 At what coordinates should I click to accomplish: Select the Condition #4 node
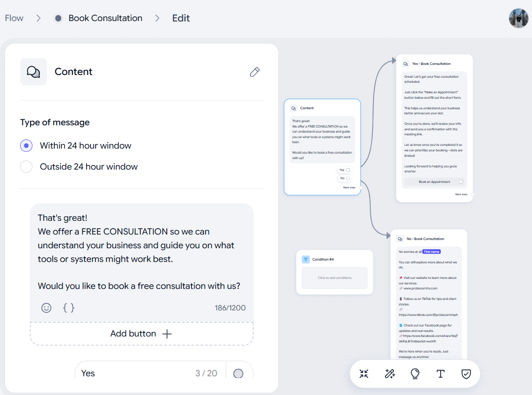[335, 272]
